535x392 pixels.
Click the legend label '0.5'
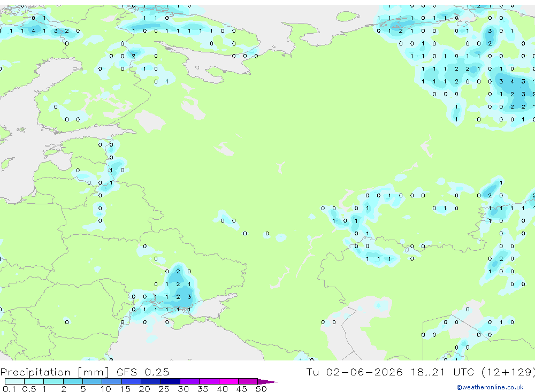coord(29,389)
